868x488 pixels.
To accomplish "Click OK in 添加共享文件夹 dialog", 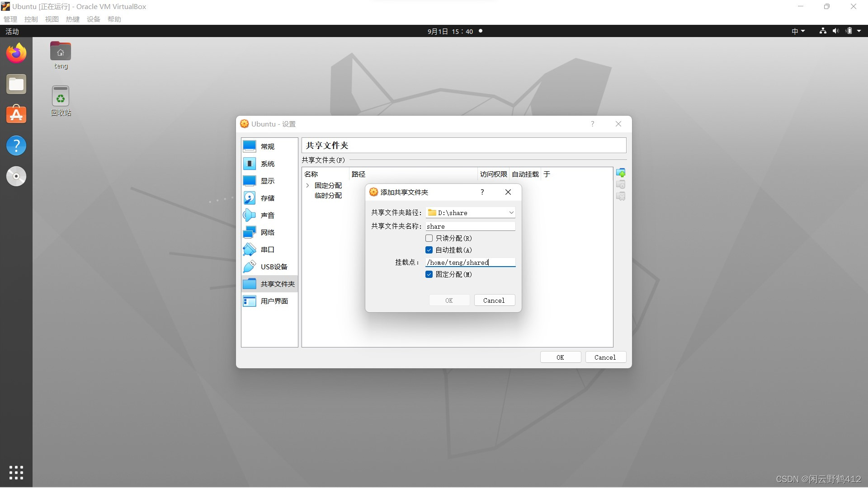I will click(449, 300).
